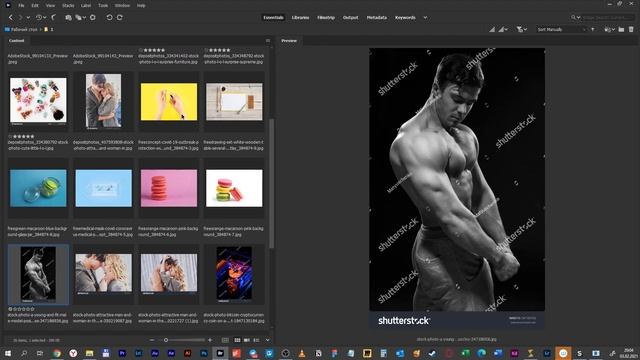
Task: Open the Edit menu
Action: 35,5
